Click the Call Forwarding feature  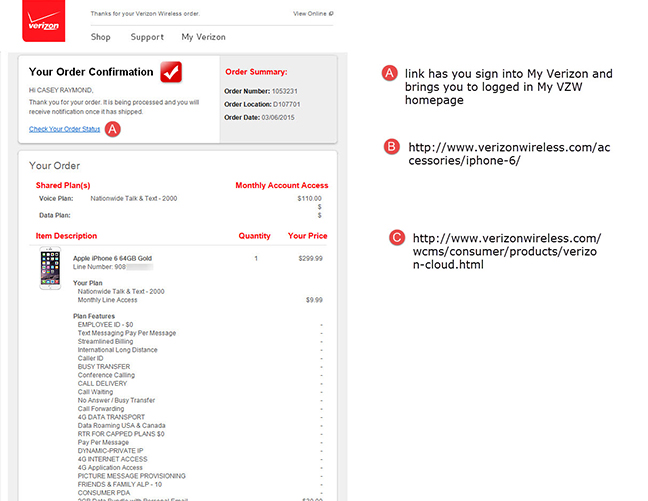(101, 408)
